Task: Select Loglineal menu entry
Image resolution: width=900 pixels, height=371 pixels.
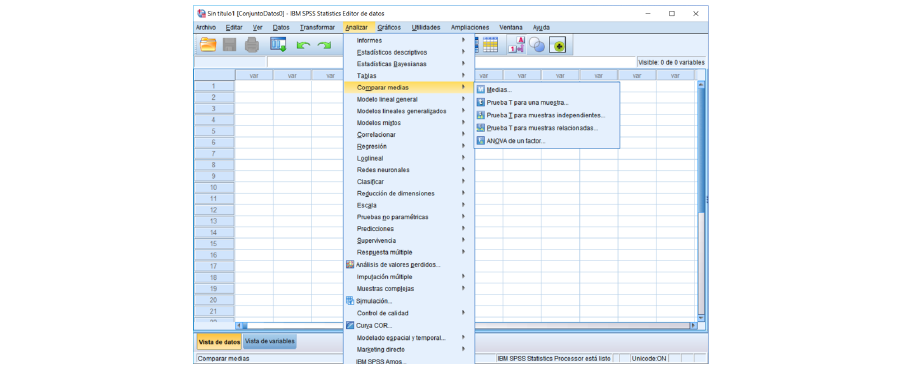Action: point(409,158)
